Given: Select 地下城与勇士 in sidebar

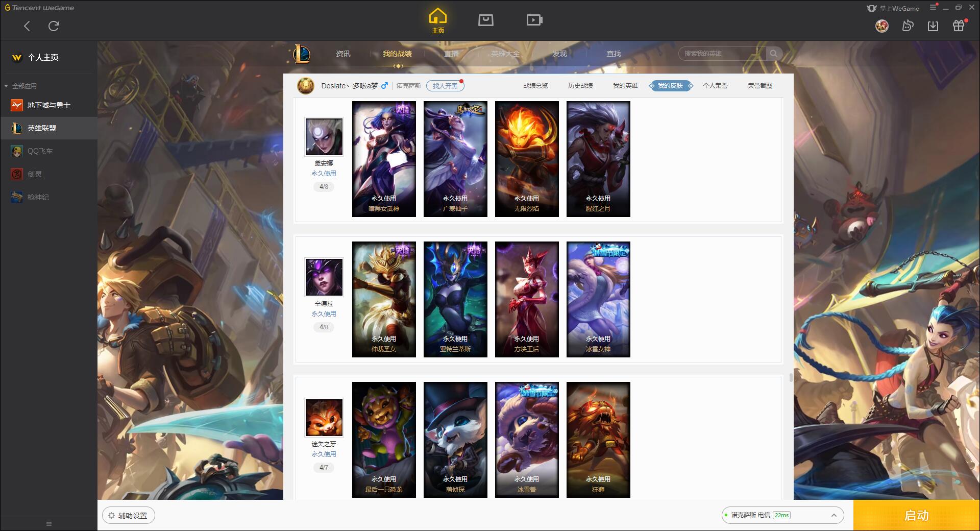Looking at the screenshot, I should pos(48,105).
